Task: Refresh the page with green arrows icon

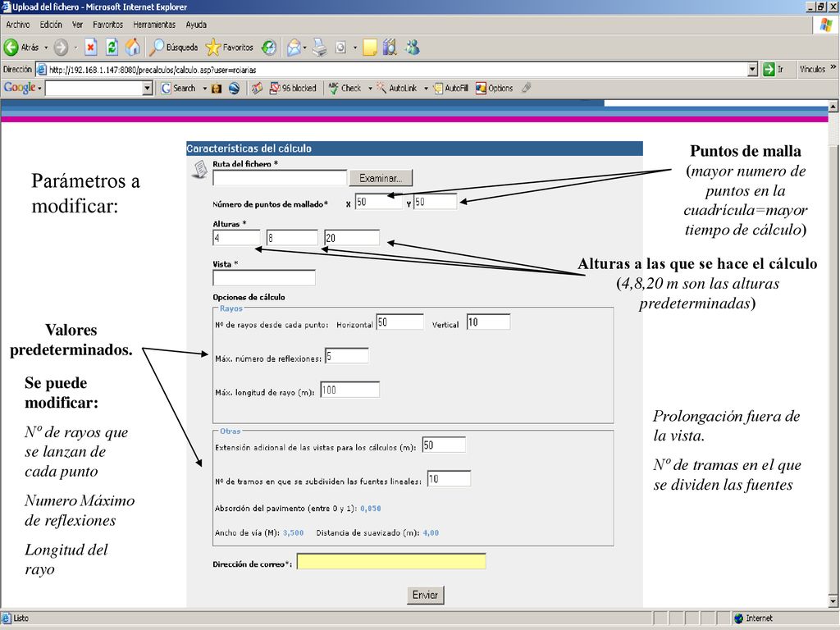Action: click(112, 48)
